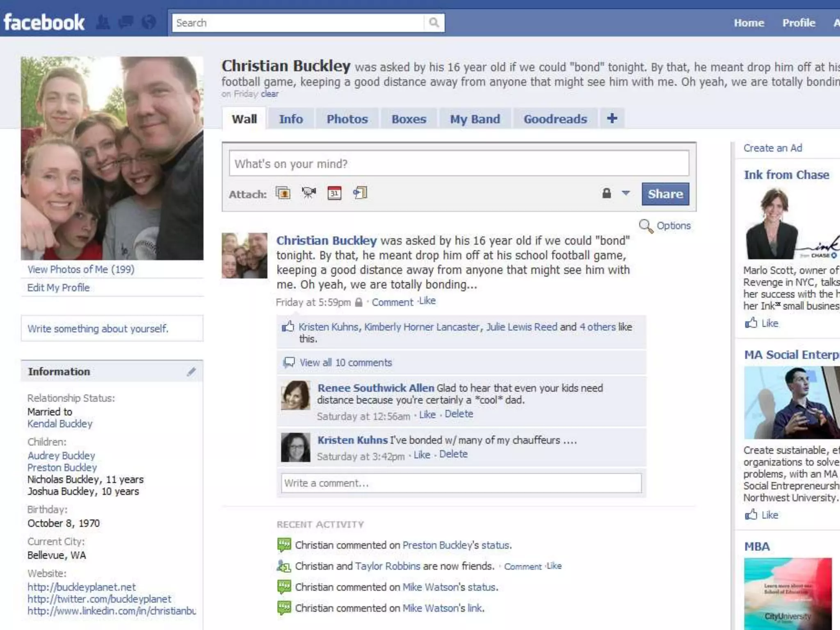Attach a link with the link icon
The height and width of the screenshot is (630, 840).
(x=360, y=192)
